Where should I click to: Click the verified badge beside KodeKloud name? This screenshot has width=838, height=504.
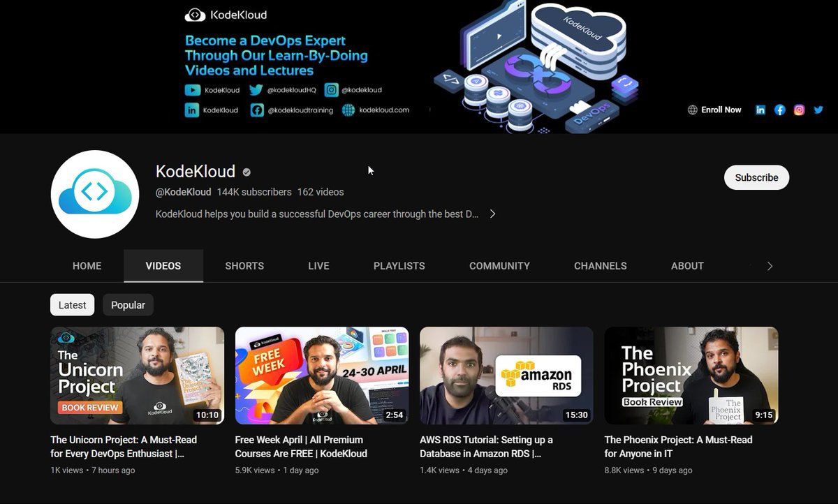247,172
